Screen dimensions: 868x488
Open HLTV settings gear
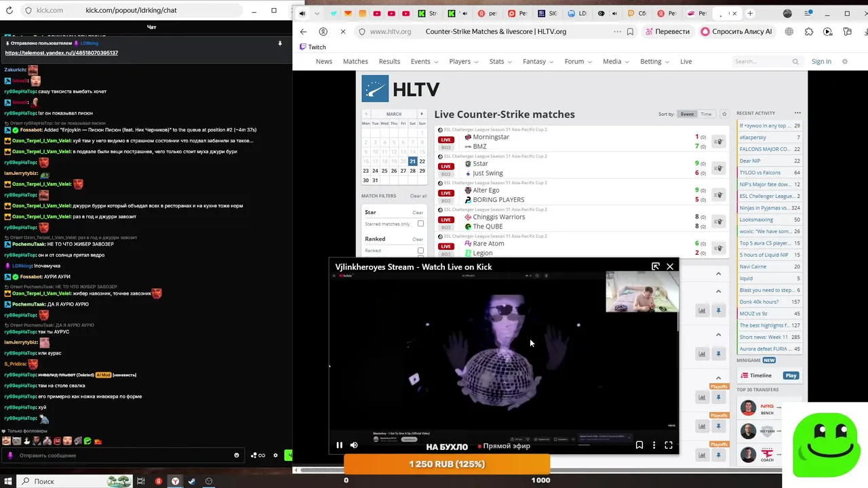844,61
